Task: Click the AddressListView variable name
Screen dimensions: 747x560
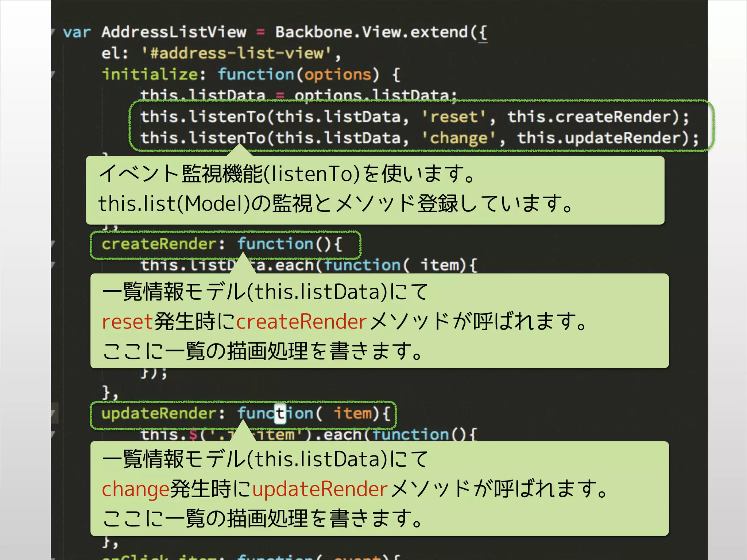Action: coord(174,32)
